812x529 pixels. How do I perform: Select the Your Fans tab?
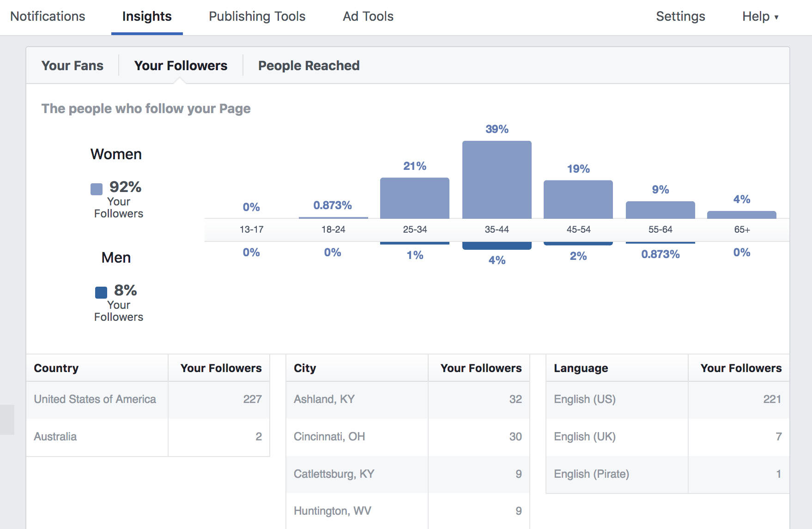point(73,66)
